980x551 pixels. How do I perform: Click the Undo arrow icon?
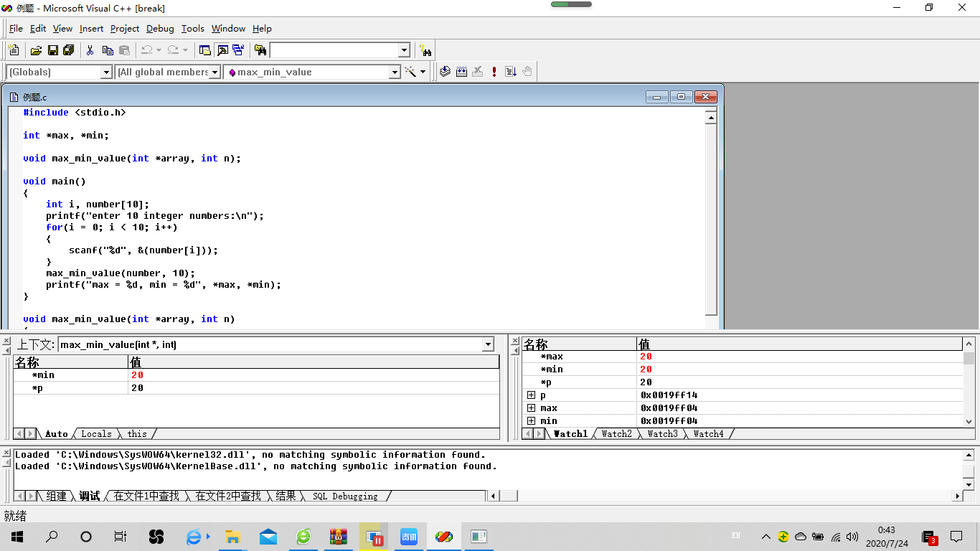coord(146,50)
